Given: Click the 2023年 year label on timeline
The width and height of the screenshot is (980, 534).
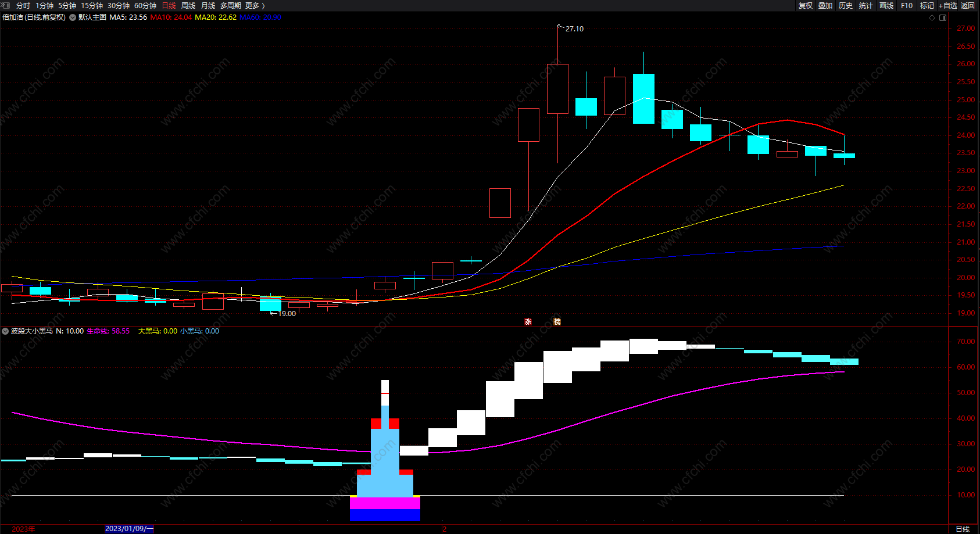Looking at the screenshot, I should coord(23,529).
